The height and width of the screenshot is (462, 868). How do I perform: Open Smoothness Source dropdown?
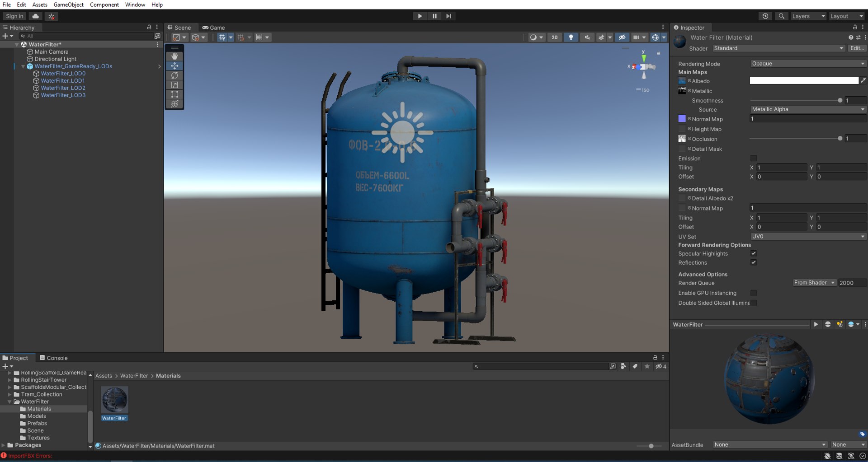[808, 109]
